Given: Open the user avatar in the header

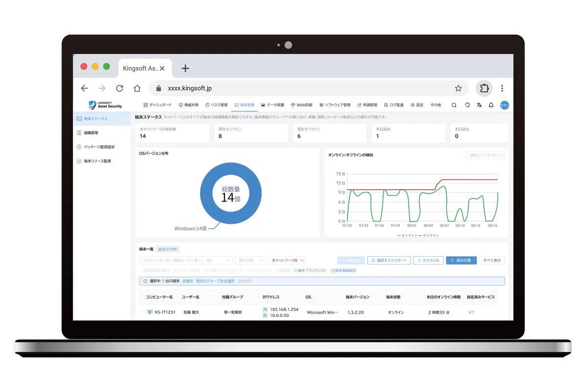Looking at the screenshot, I should (x=505, y=105).
